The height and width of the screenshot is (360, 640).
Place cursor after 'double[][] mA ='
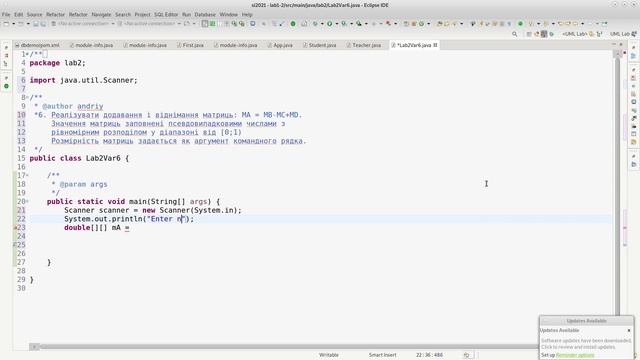(131, 228)
